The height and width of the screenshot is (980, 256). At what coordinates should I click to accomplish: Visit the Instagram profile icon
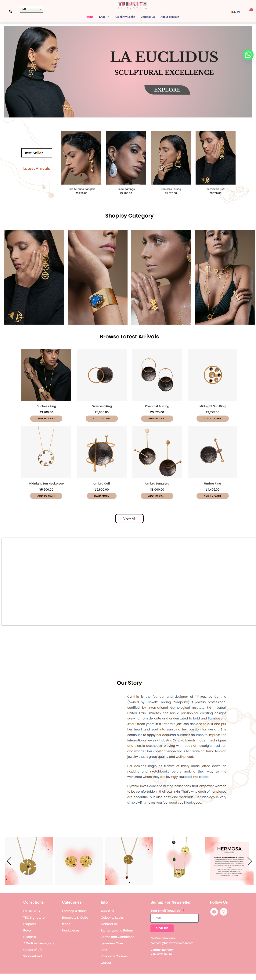(224, 912)
